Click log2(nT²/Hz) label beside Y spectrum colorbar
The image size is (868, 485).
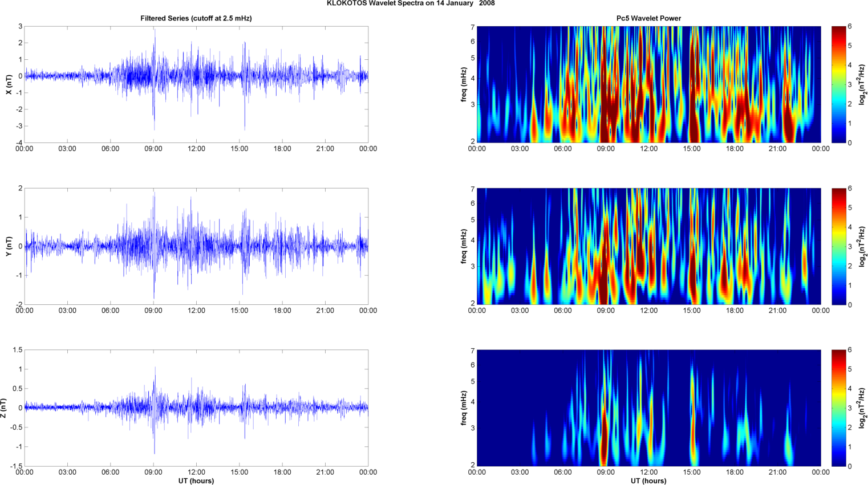pos(863,246)
